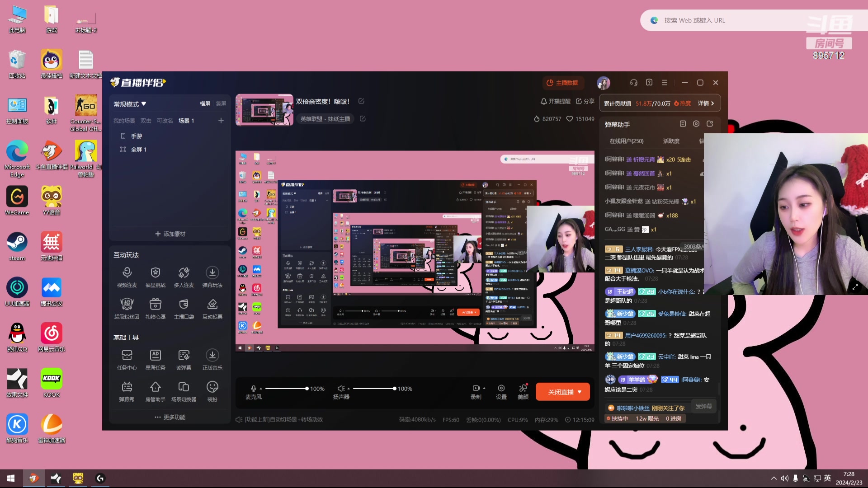Open arrow next to 关闭直播
Viewport: 868px width, 488px height.
[580, 392]
